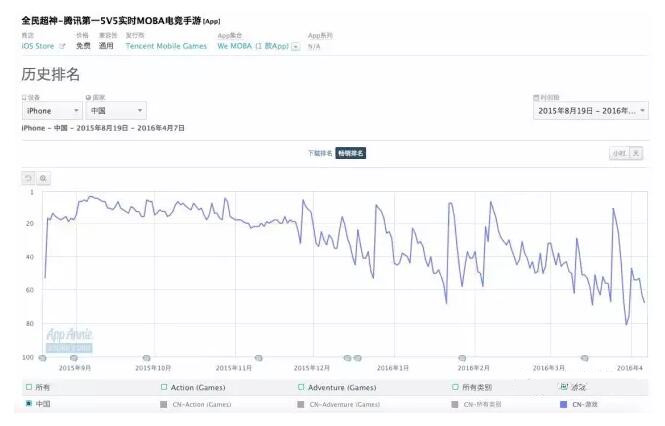Open the date range picker showing 2015年8月19日
The image size is (665, 426).
coord(590,111)
